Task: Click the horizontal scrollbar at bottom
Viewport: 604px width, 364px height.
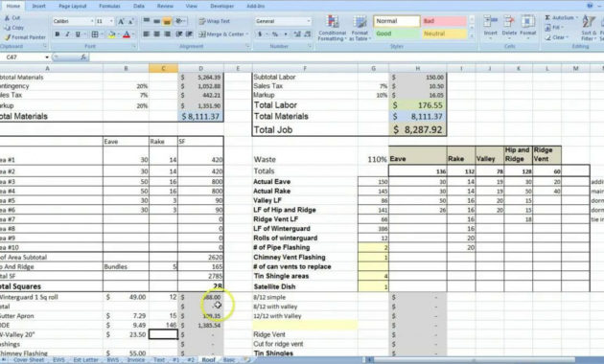Action: tap(474, 360)
